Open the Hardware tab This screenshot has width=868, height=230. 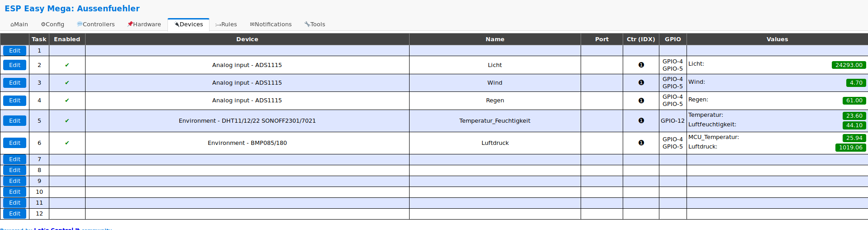pyautogui.click(x=144, y=24)
